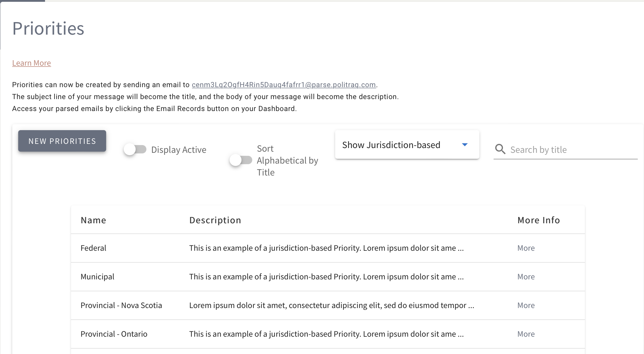Open More info for Federal priority
Screen dimensions: 644x354
[x=526, y=248]
